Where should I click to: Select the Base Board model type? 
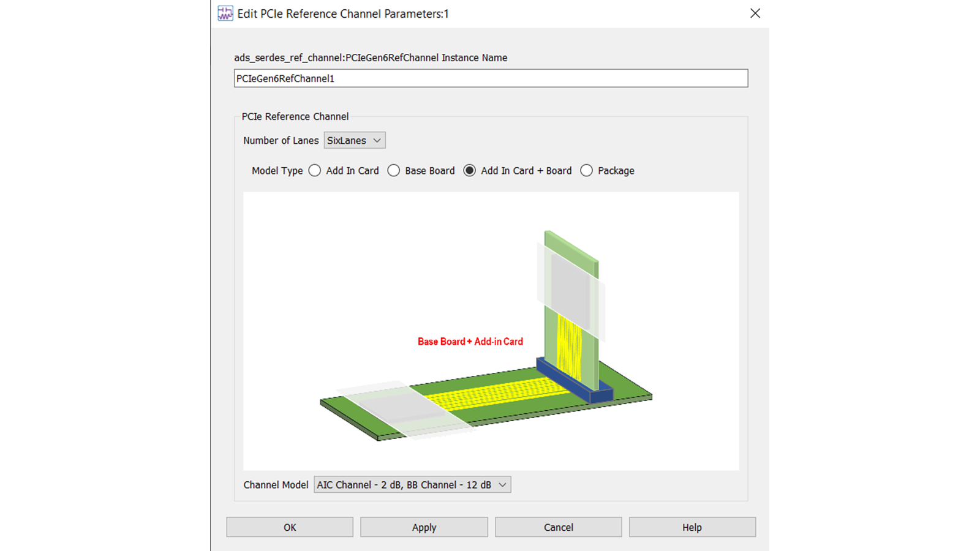(x=394, y=171)
